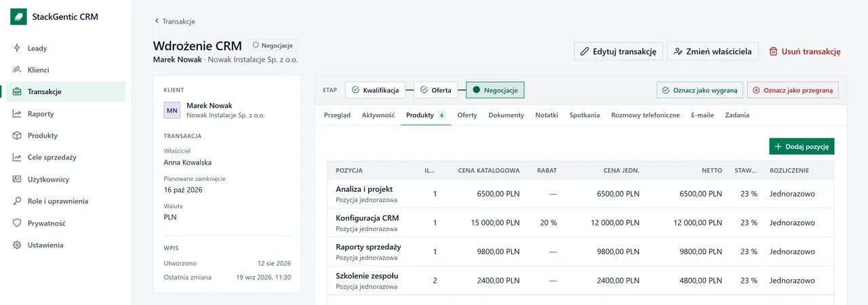Click the Produkty box icon
868x305 pixels.
click(x=17, y=136)
